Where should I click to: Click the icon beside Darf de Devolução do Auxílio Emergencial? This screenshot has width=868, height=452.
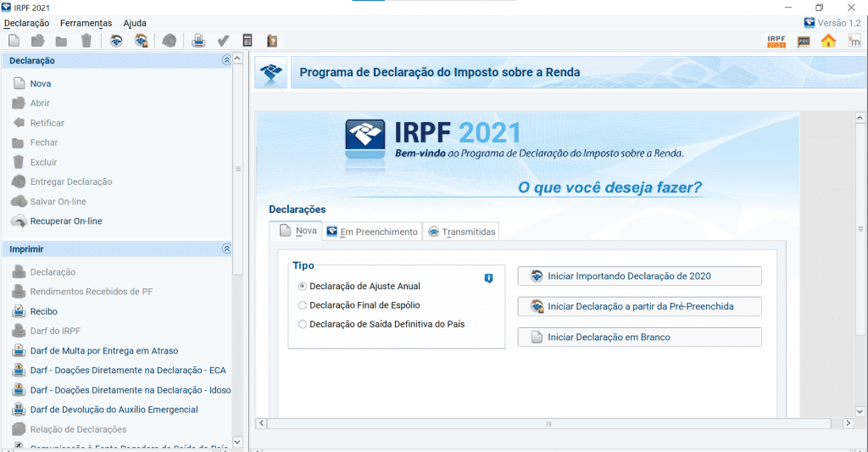[x=19, y=410]
